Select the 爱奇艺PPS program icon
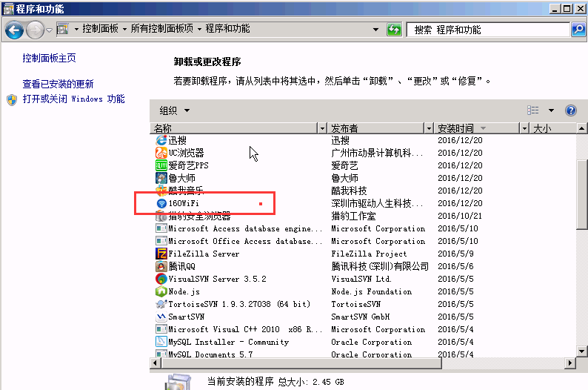The width and height of the screenshot is (588, 390). tap(161, 165)
